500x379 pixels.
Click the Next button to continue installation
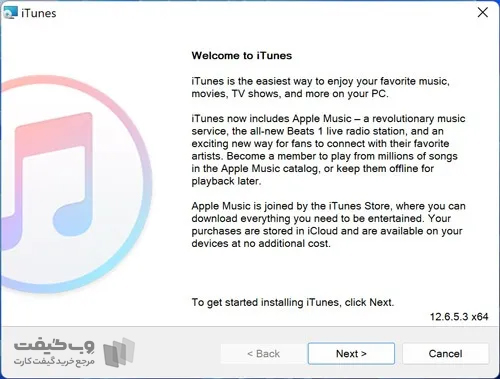(351, 353)
